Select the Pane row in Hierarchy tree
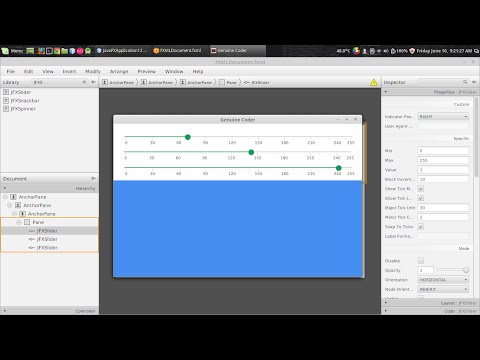Image resolution: width=480 pixels, height=360 pixels. (x=49, y=222)
